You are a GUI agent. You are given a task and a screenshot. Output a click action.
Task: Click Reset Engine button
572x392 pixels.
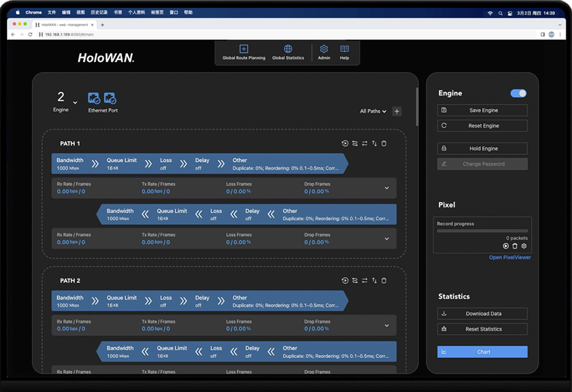pos(482,126)
